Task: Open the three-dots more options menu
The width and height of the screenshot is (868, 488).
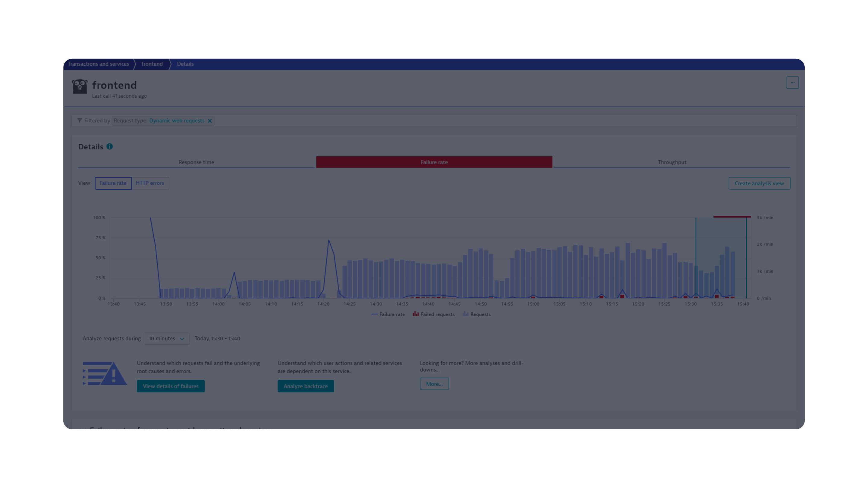Action: (792, 83)
